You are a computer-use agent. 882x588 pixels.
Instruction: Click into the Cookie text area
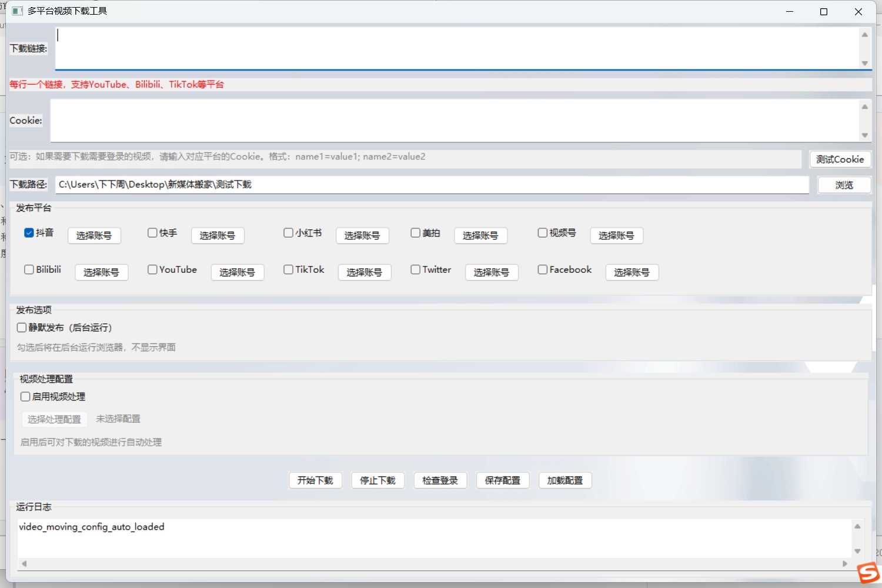point(455,121)
